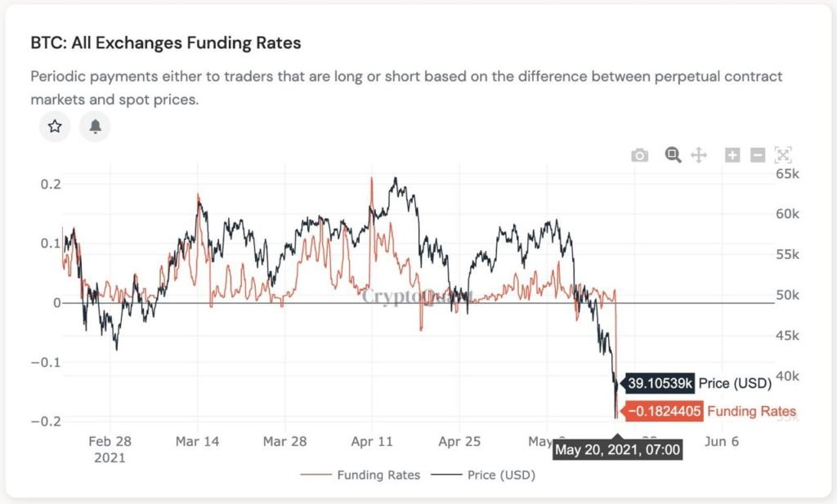Click the black Price legend line

click(x=445, y=475)
